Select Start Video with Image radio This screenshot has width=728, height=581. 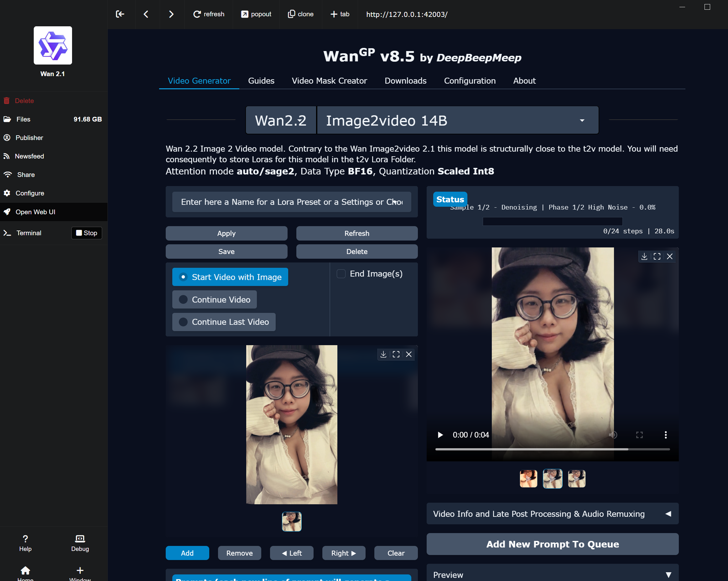pyautogui.click(x=230, y=277)
